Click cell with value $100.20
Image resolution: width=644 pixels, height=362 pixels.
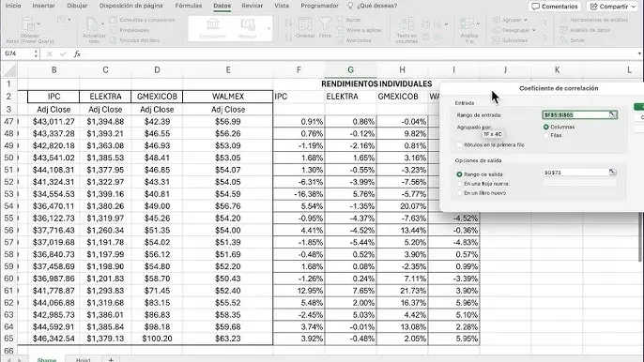pyautogui.click(x=157, y=339)
